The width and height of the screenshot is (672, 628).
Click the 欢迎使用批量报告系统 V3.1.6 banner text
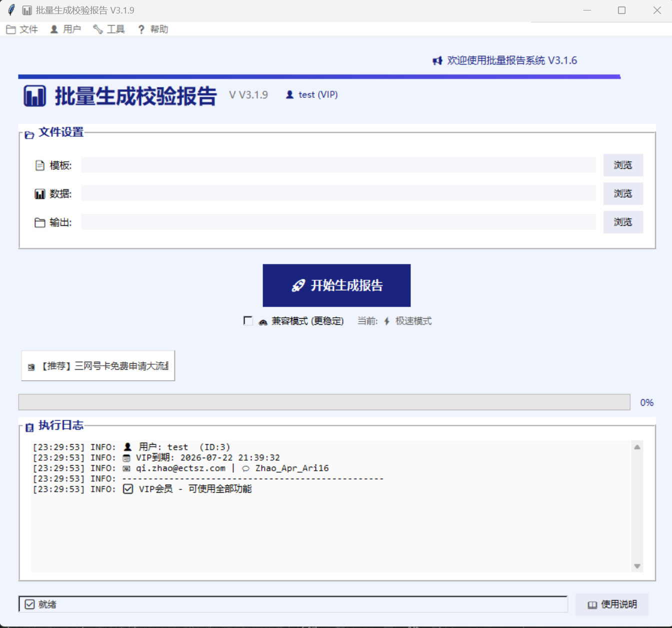512,60
